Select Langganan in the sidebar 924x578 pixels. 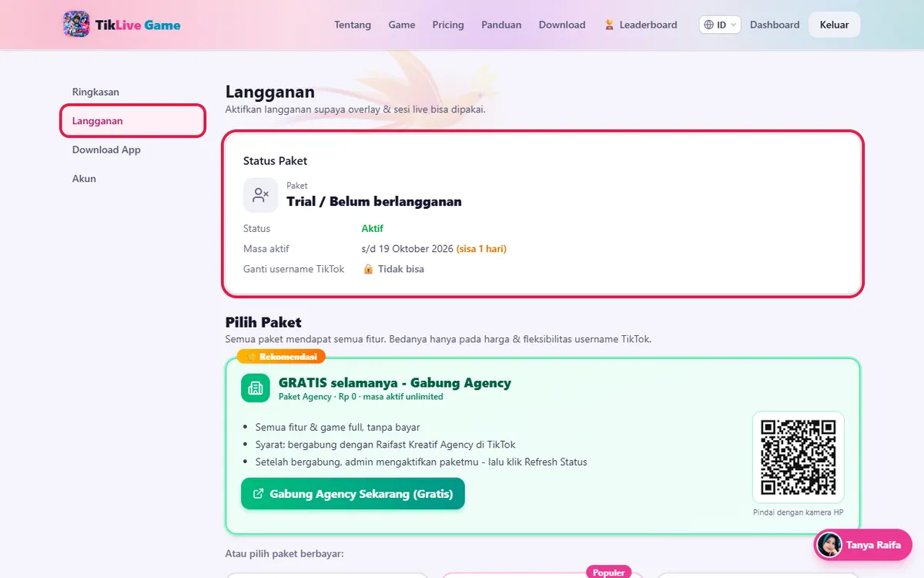pyautogui.click(x=132, y=121)
